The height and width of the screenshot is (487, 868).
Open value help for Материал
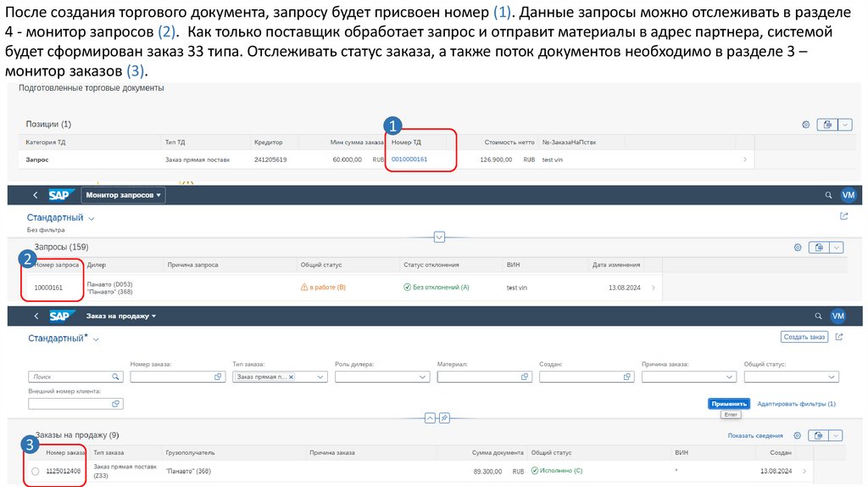(525, 377)
